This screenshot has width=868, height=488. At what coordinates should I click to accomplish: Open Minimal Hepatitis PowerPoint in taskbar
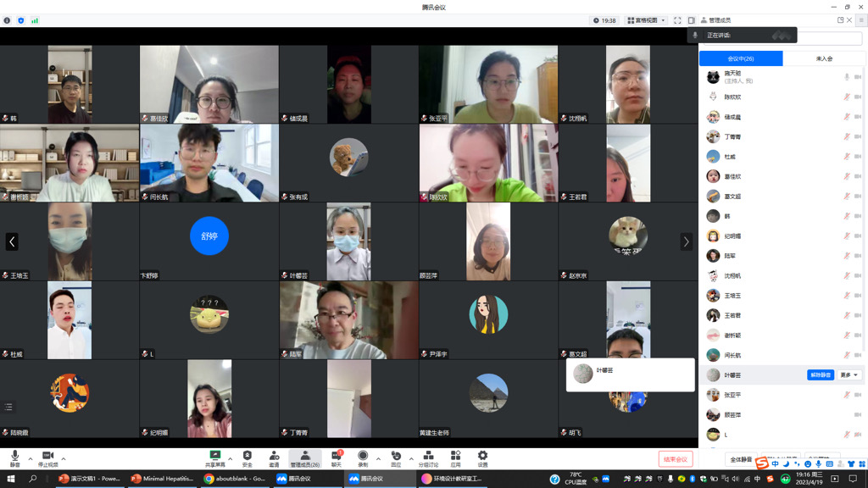point(163,479)
